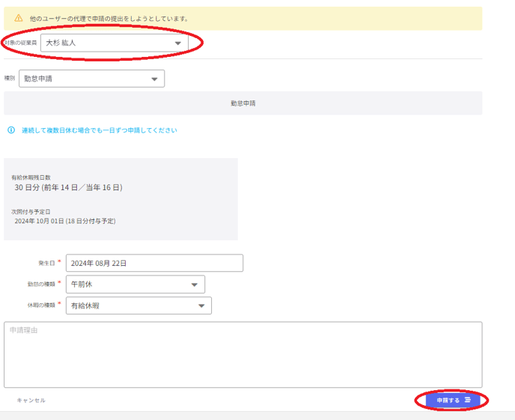Click the gray 勤怠申請 section header
The width and height of the screenshot is (515, 420).
point(243,103)
